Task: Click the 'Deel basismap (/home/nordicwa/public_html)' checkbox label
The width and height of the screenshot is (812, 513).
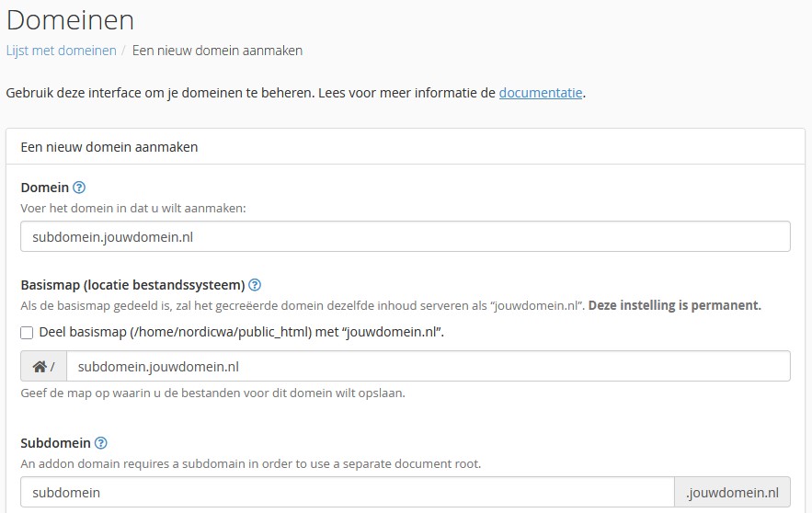Action: pyautogui.click(x=242, y=332)
